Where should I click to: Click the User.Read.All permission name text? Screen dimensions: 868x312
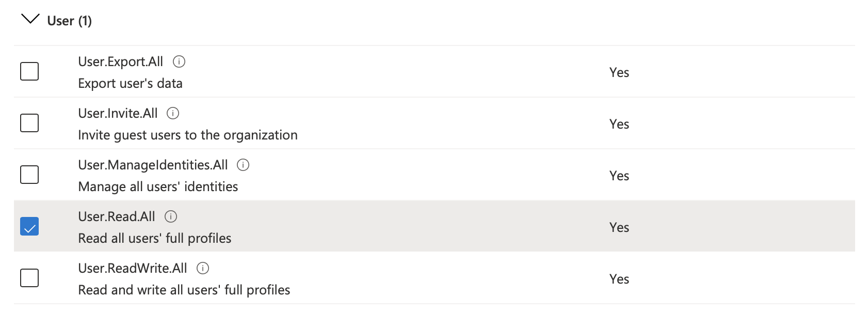click(116, 216)
